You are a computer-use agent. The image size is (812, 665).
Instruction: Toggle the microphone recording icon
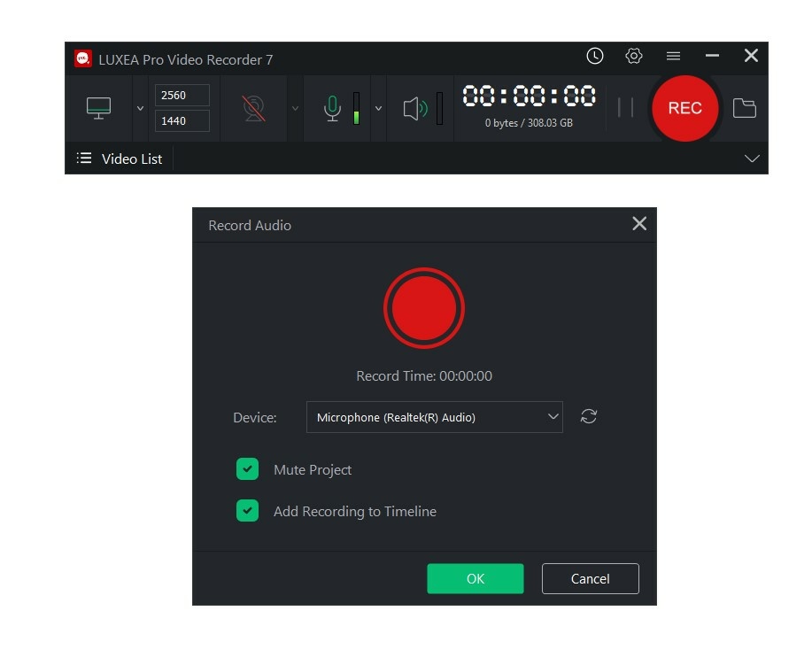(x=332, y=108)
